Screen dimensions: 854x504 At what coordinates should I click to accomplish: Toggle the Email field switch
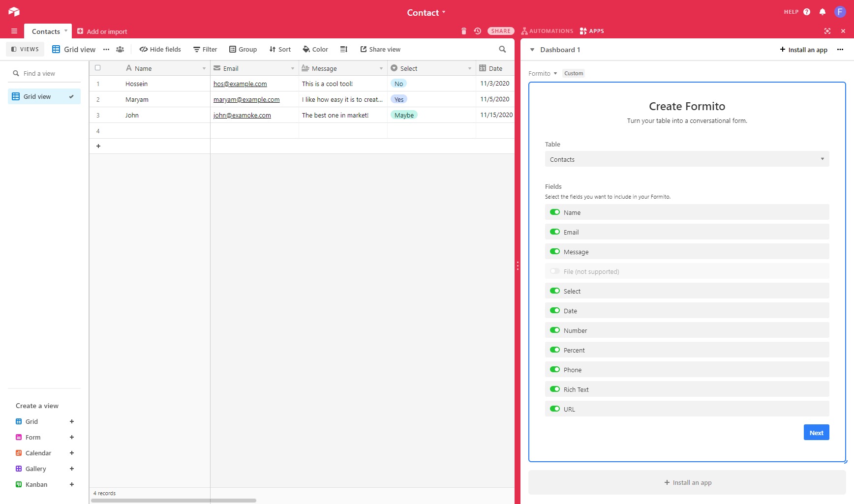pyautogui.click(x=555, y=232)
